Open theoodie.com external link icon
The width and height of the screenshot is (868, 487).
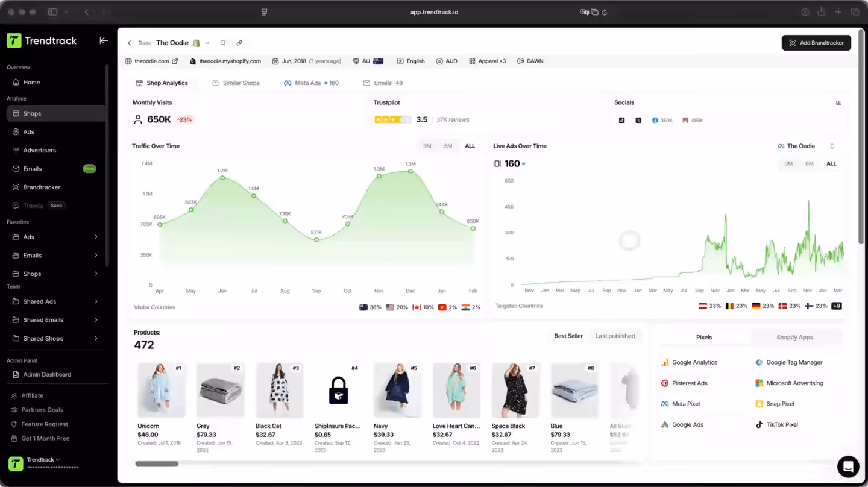[175, 61]
